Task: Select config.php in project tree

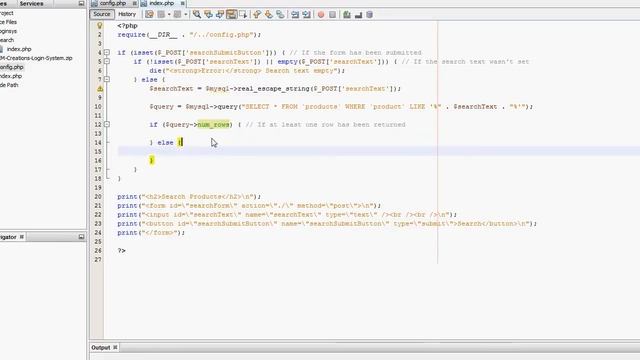Action: click(12, 67)
